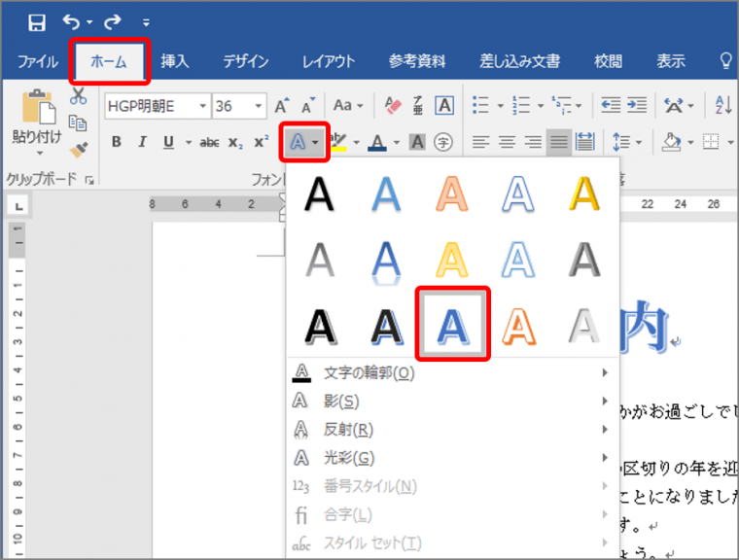
Task: Open the ファイル tab
Action: click(x=37, y=61)
